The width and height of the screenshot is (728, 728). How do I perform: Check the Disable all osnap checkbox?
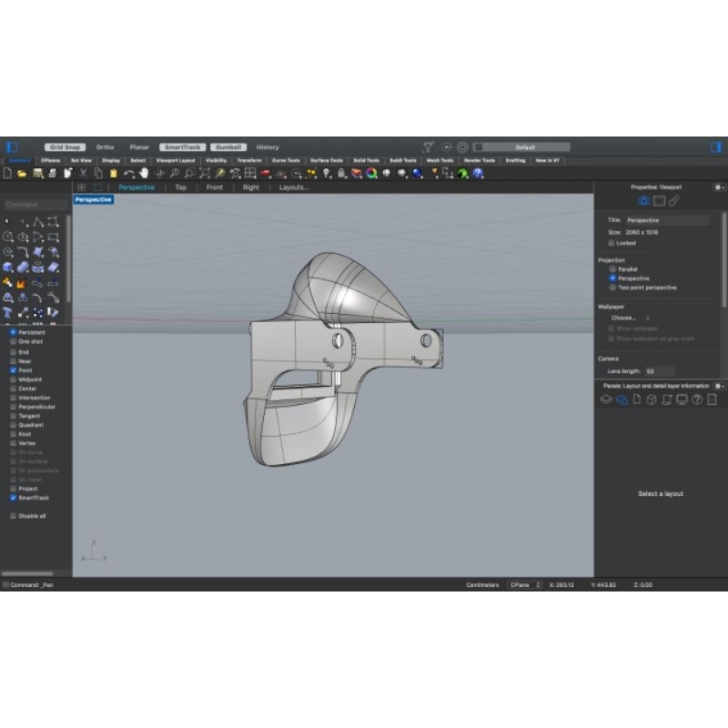(x=14, y=516)
